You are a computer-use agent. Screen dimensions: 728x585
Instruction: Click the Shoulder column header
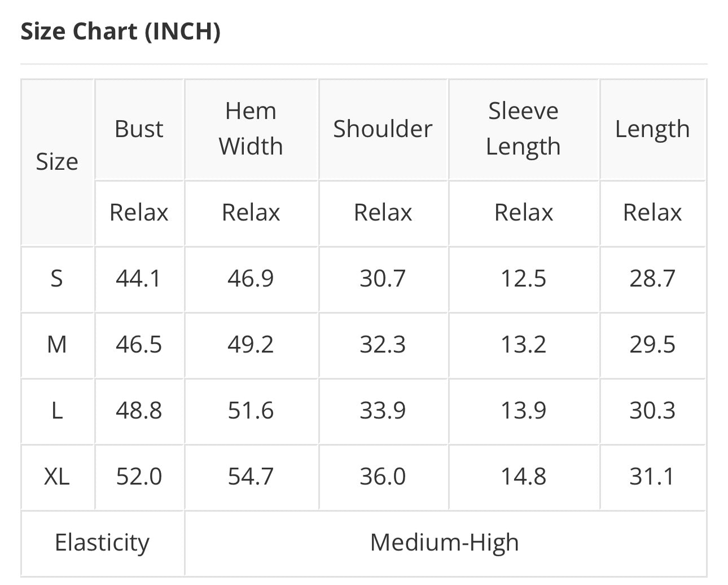[x=383, y=129]
